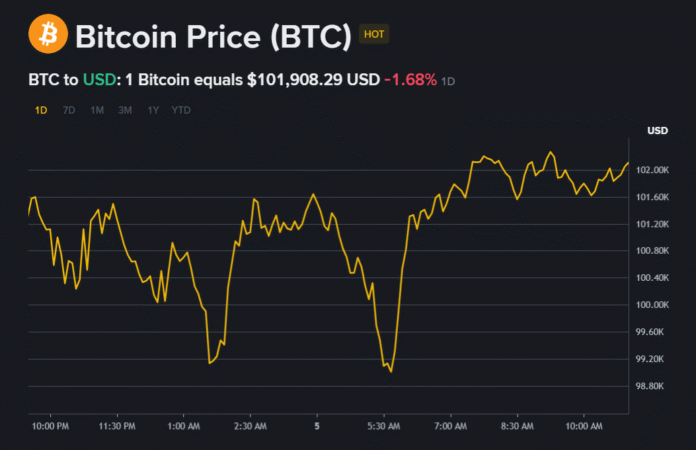Select the 1D time range tab
Image resolution: width=696 pixels, height=450 pixels.
pyautogui.click(x=41, y=110)
